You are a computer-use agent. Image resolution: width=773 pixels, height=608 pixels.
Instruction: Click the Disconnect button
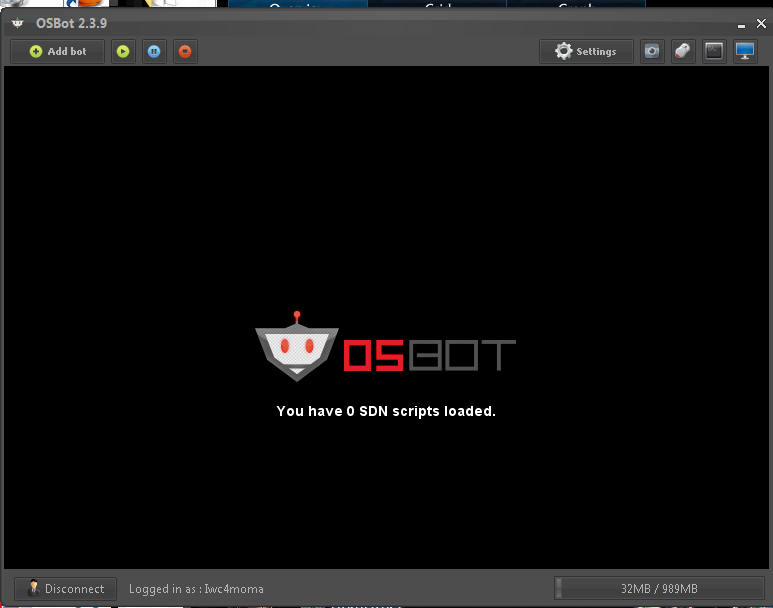click(66, 589)
